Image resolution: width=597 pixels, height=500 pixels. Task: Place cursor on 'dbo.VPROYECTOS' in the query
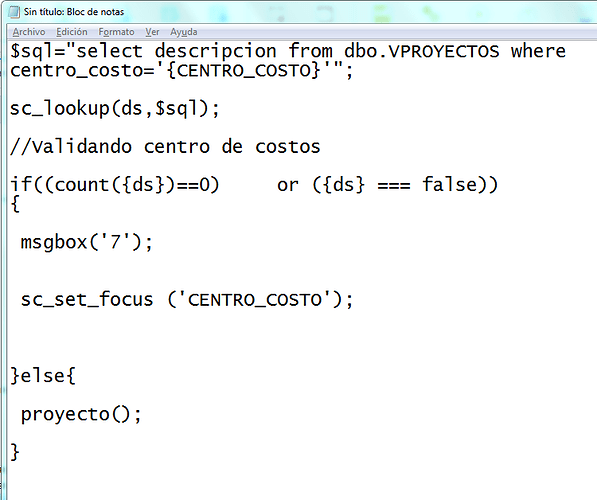[x=421, y=51]
